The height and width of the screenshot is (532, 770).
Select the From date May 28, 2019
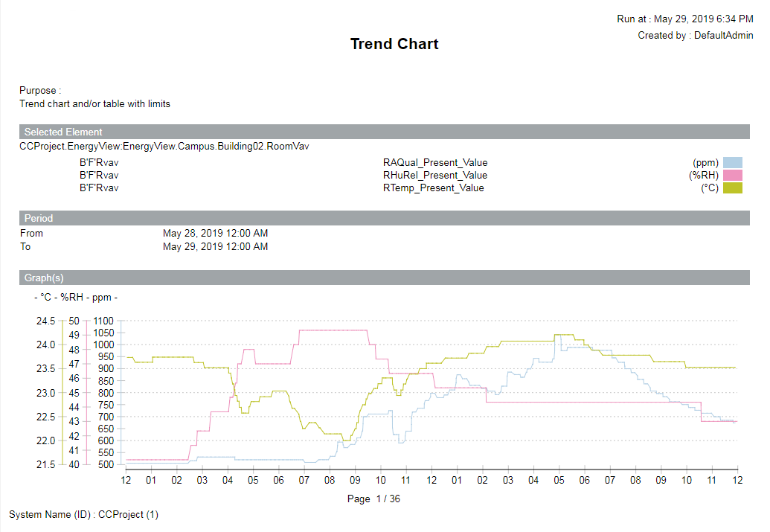pyautogui.click(x=215, y=233)
